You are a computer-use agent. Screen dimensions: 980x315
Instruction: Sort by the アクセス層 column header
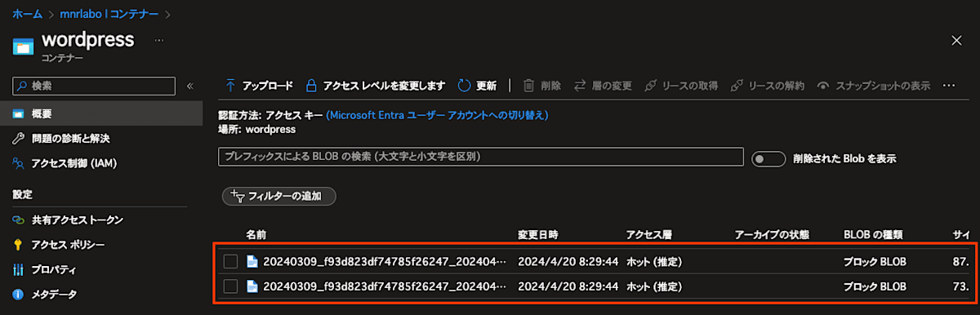pos(648,234)
